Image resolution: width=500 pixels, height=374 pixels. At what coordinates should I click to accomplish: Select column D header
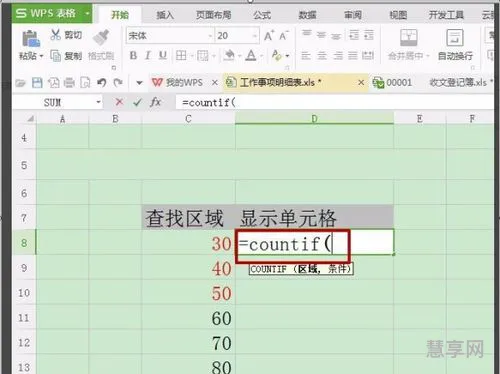pyautogui.click(x=314, y=119)
